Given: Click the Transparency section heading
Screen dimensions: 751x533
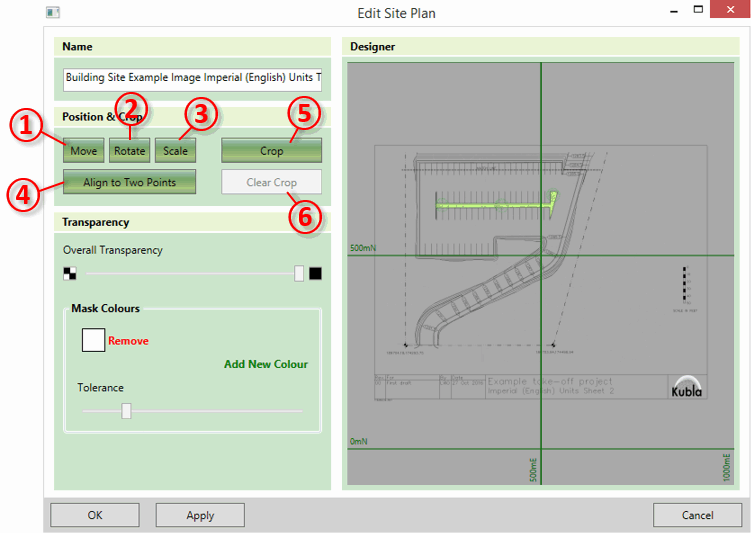Looking at the screenshot, I should [x=96, y=222].
